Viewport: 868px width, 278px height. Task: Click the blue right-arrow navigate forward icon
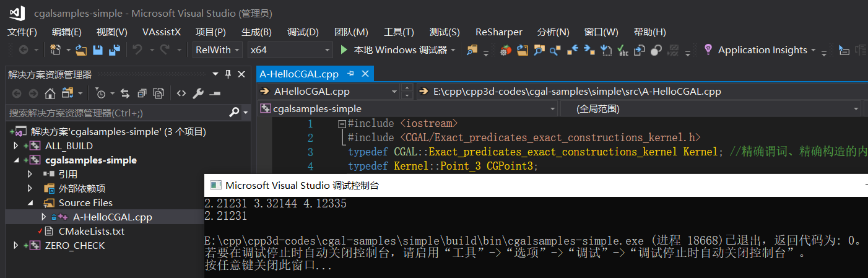tap(589, 50)
